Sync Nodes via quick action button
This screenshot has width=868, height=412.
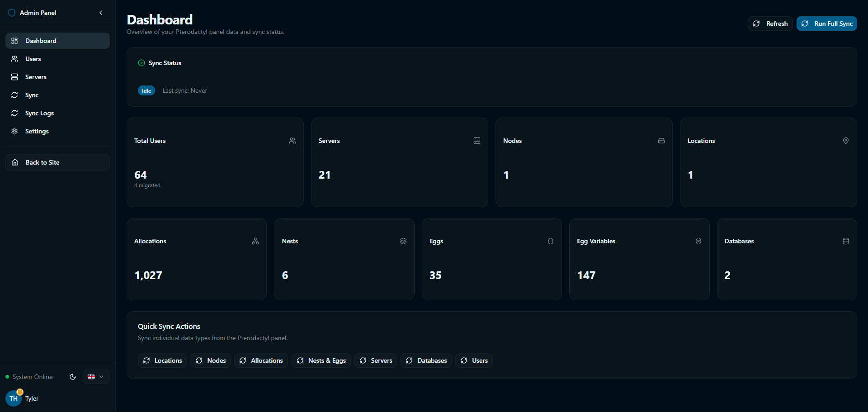point(211,360)
